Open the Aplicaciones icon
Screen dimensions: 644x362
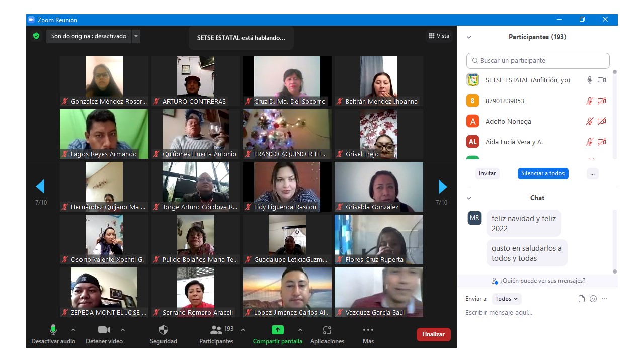click(x=327, y=330)
